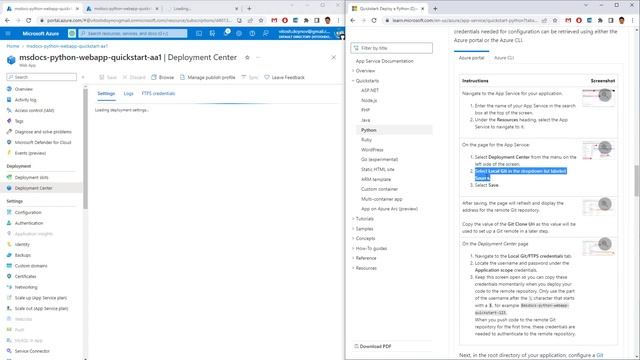Click Leave Feedback in the toolbar
This screenshot has height=360, width=640.
click(284, 77)
